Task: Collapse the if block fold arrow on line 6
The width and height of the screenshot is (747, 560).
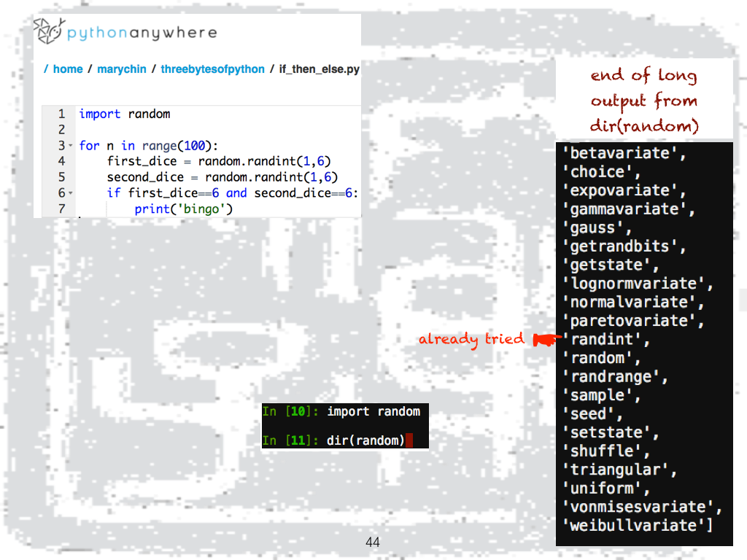Action: [x=71, y=194]
